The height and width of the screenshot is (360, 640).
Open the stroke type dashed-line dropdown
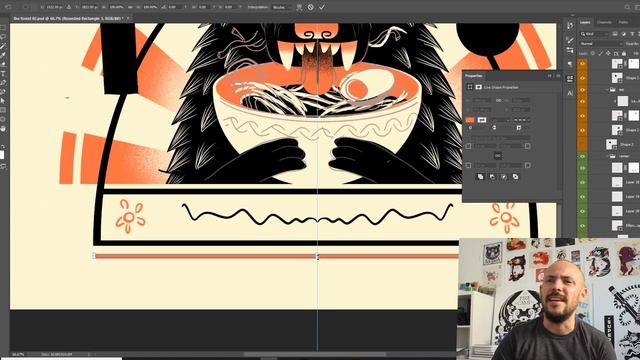(522, 120)
